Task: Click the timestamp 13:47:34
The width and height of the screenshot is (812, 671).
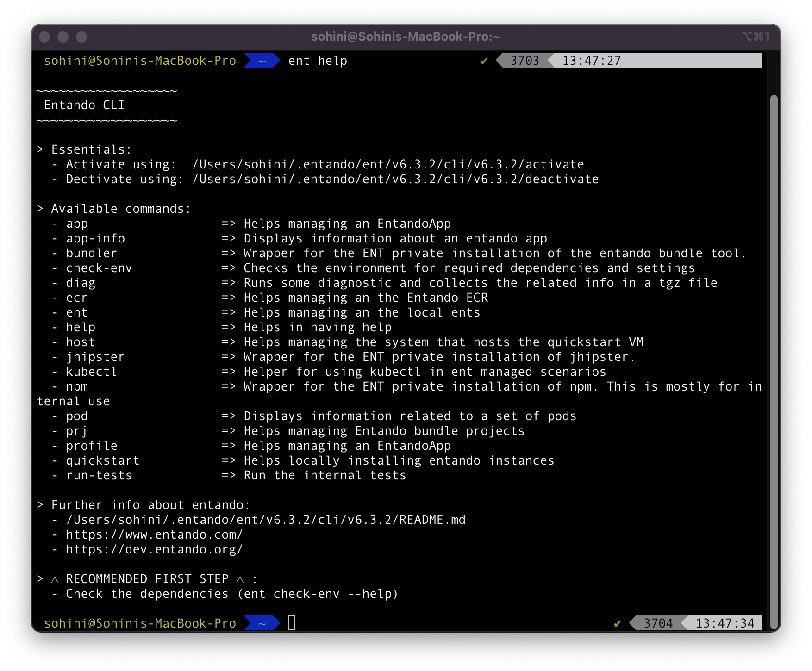Action: click(725, 623)
